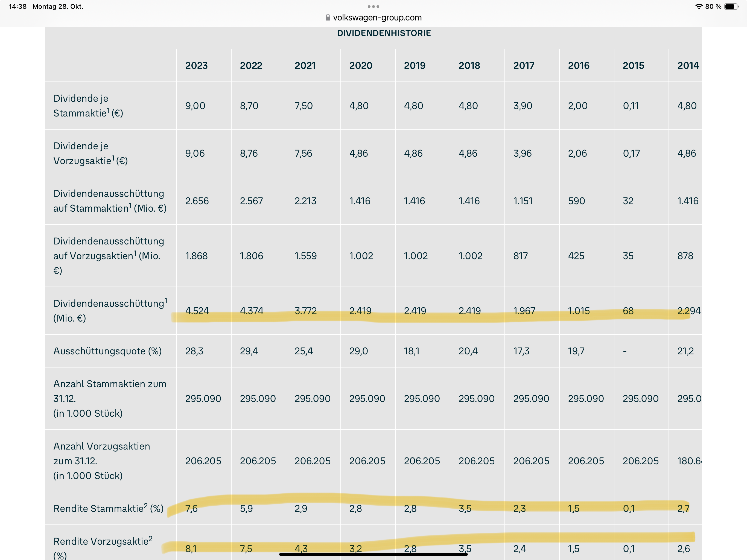747x560 pixels.
Task: Select the 2020 column header
Action: coord(360,66)
